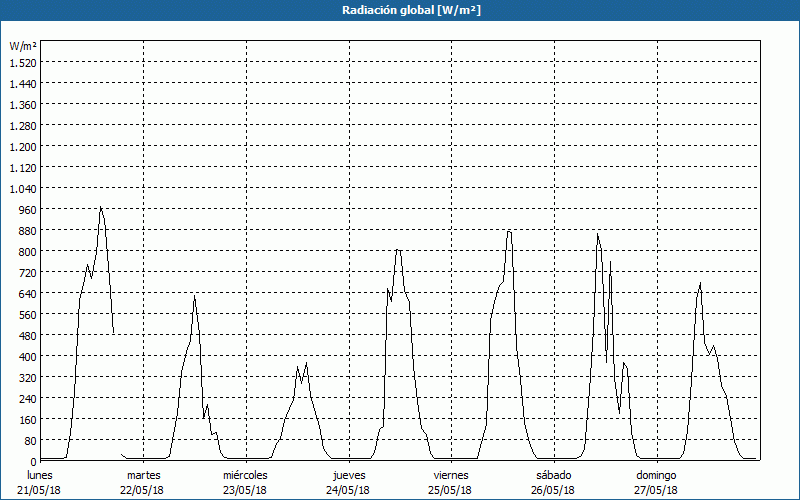This screenshot has height=500, width=800.
Task: Click the 24/05/18 date label
Action: click(349, 489)
